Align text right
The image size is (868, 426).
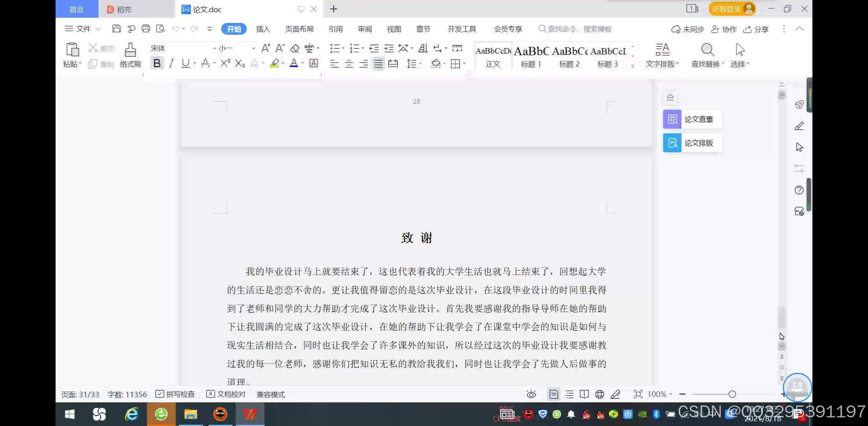363,64
